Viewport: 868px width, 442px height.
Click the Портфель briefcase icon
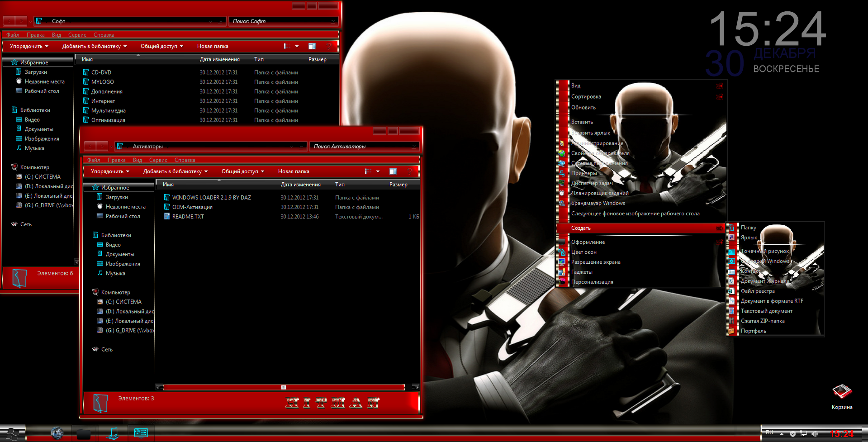[x=731, y=331]
